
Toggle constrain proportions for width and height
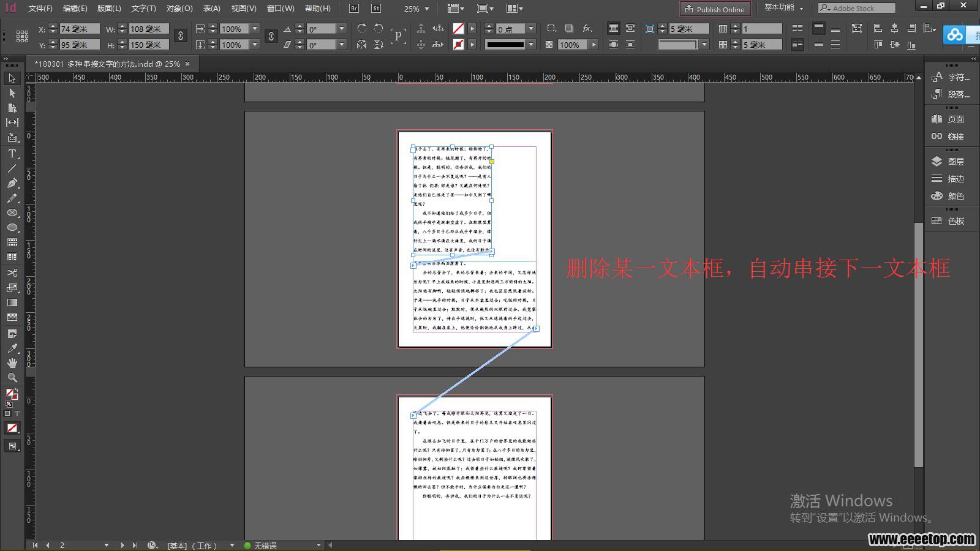click(180, 36)
